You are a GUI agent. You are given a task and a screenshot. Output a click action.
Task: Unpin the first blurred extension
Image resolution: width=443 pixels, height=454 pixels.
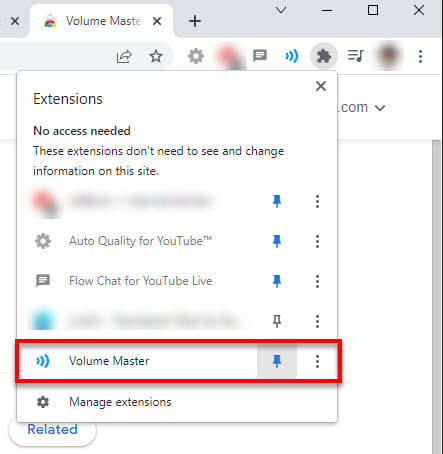pos(277,201)
